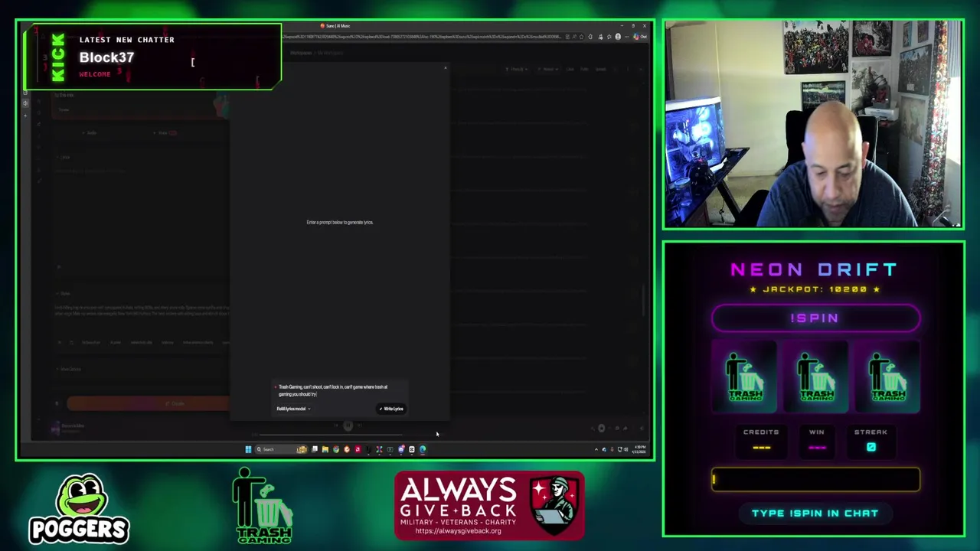Focus the lyrics prompt text box
The image size is (980, 551).
coord(339,390)
